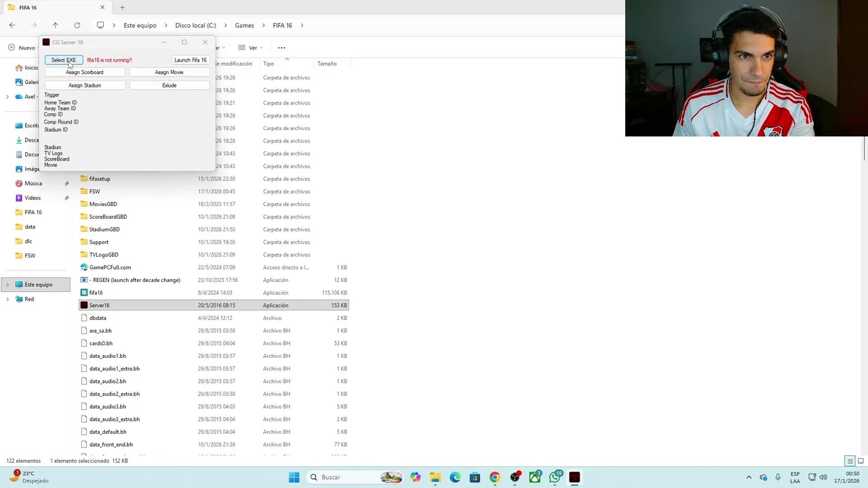This screenshot has width=868, height=488.
Task: Expand the Axel OneDrive tree node
Action: (x=7, y=97)
